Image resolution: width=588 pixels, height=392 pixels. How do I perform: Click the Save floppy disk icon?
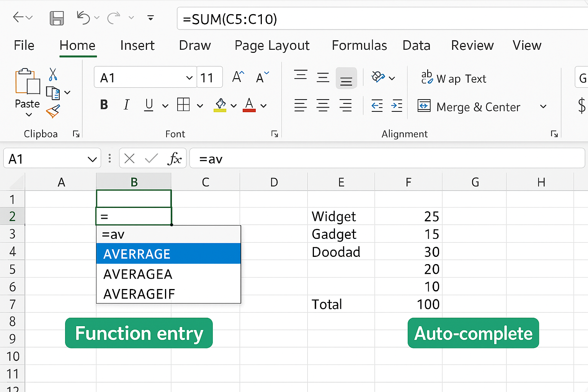coord(57,18)
